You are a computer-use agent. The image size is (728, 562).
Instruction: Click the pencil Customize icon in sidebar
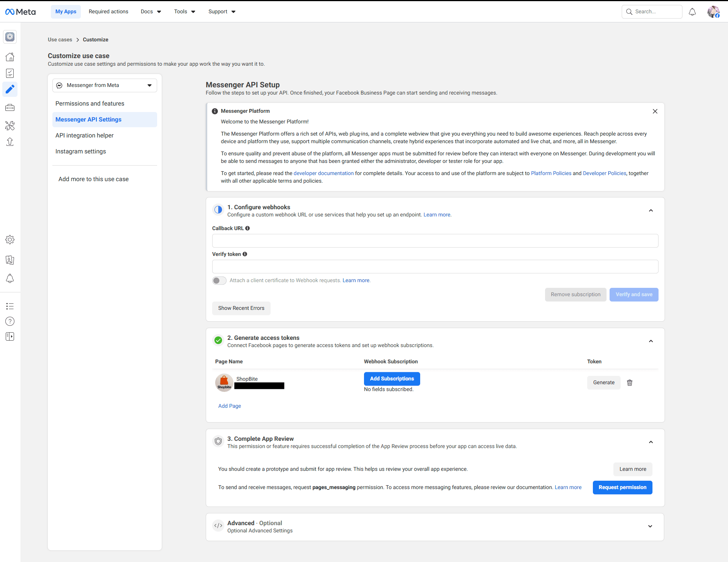pos(10,89)
